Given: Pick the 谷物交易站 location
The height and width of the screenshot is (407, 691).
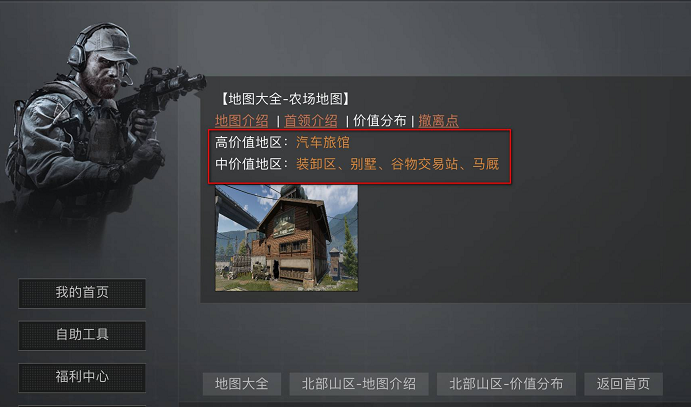Looking at the screenshot, I should click(424, 164).
